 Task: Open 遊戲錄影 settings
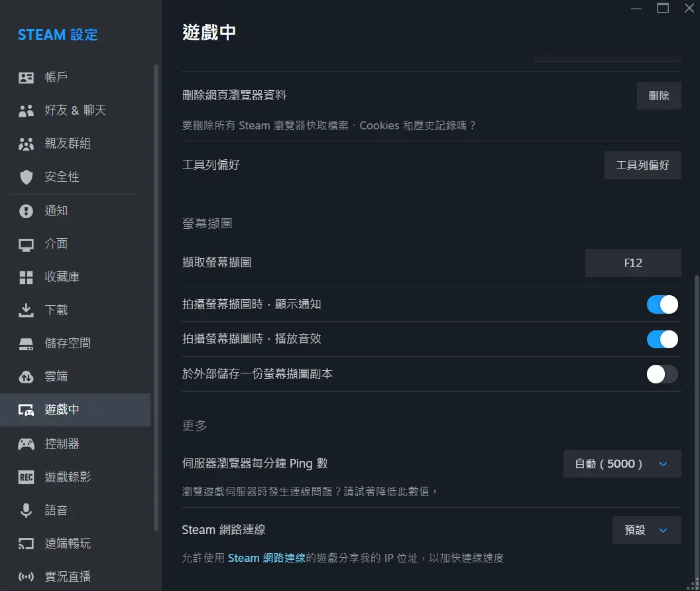pyautogui.click(x=75, y=477)
